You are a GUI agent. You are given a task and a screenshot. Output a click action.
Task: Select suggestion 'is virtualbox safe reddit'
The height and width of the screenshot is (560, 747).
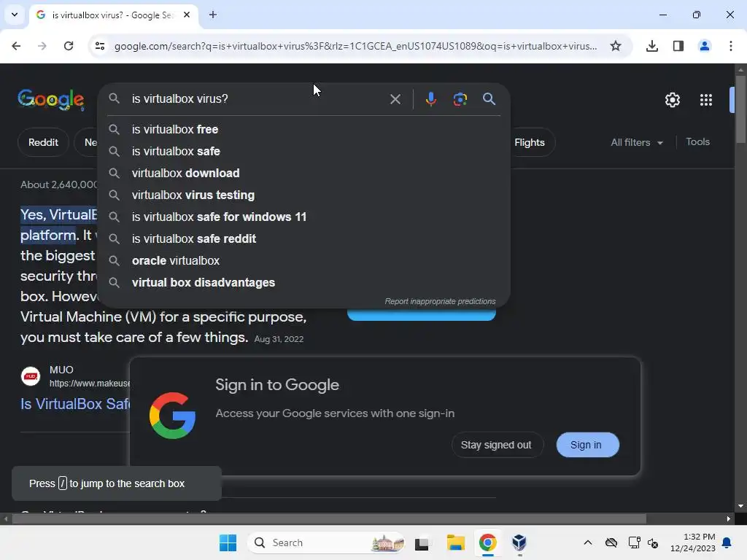pos(303,239)
